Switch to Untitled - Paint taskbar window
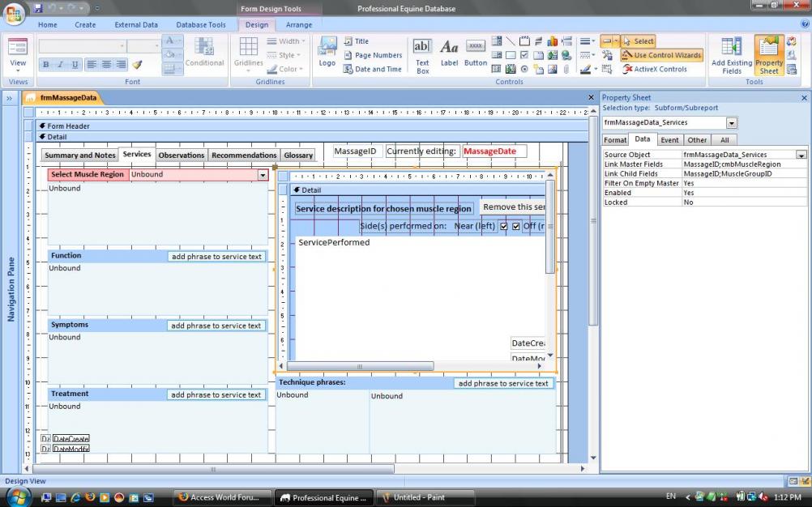The width and height of the screenshot is (812, 507). pos(425,497)
